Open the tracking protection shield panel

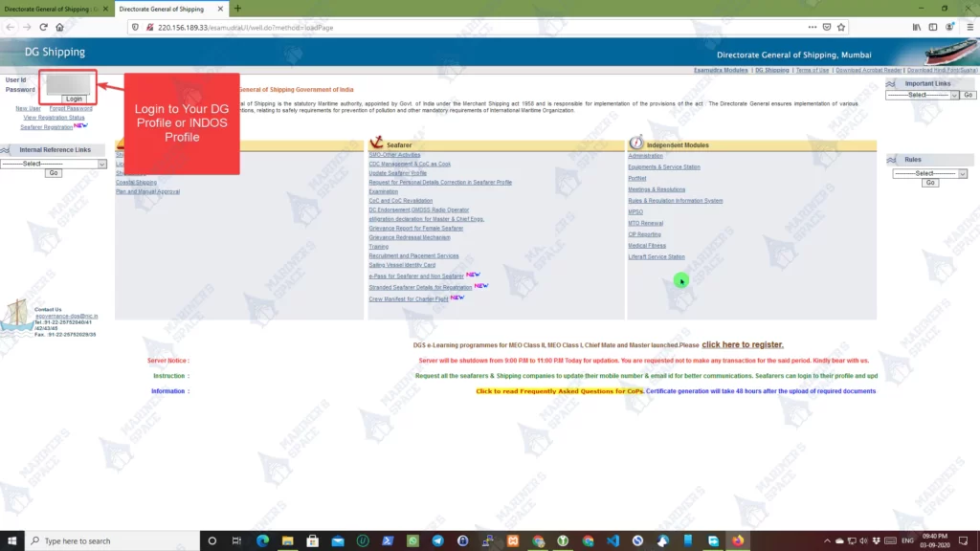(135, 28)
